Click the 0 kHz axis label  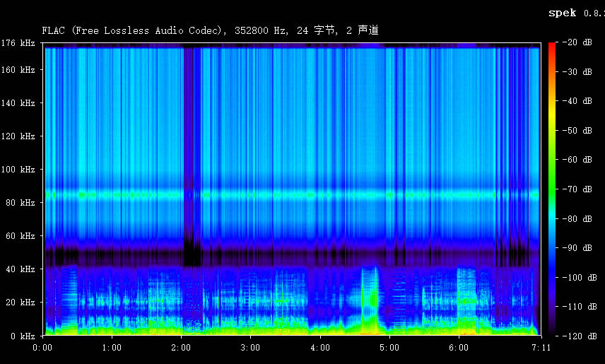point(23,336)
